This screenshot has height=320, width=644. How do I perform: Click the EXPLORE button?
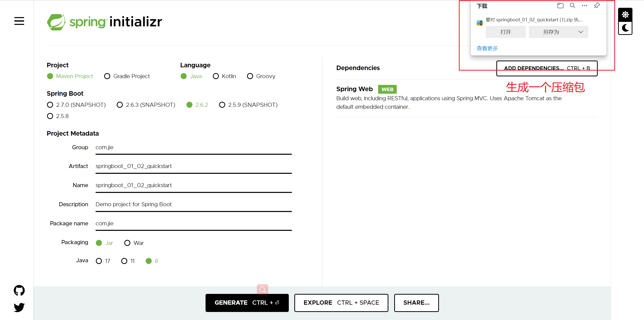[341, 303]
